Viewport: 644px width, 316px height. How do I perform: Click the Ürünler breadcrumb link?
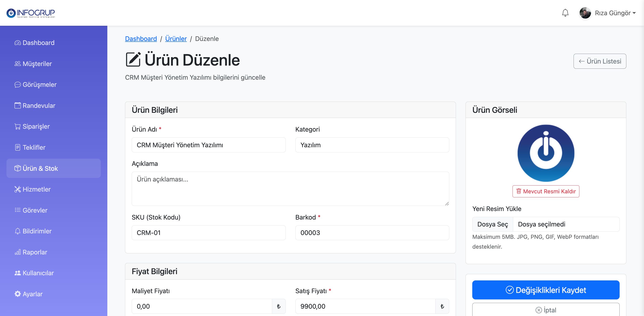pos(176,39)
